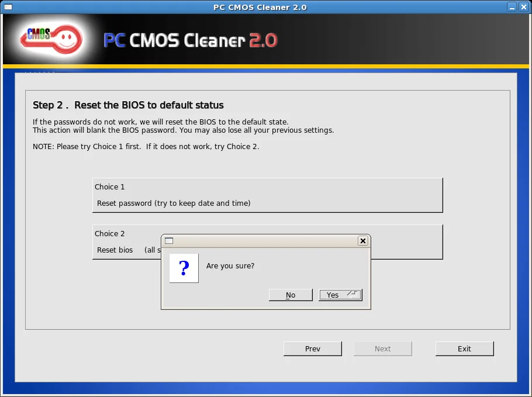Exit the CMOS Cleaner wizard
532x397 pixels.
tap(464, 348)
